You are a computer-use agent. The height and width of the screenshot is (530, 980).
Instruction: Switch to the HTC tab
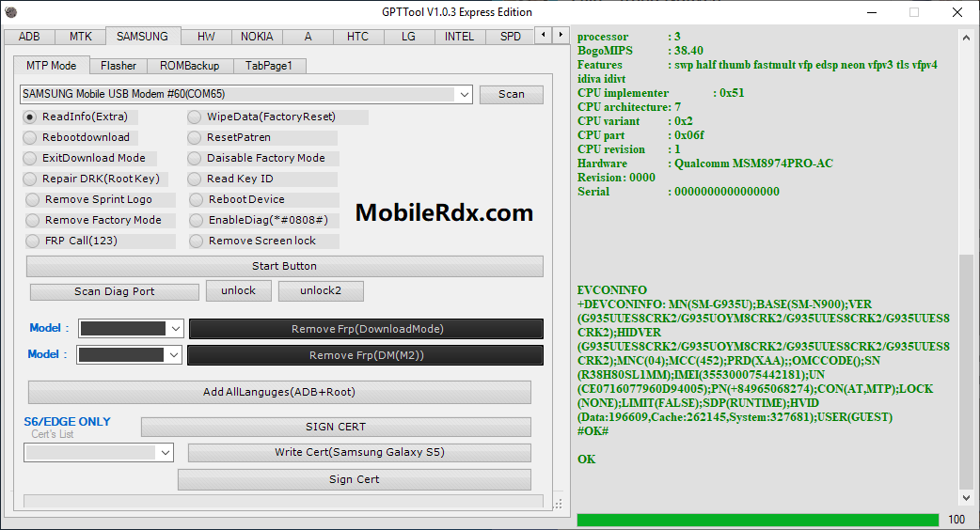(358, 37)
